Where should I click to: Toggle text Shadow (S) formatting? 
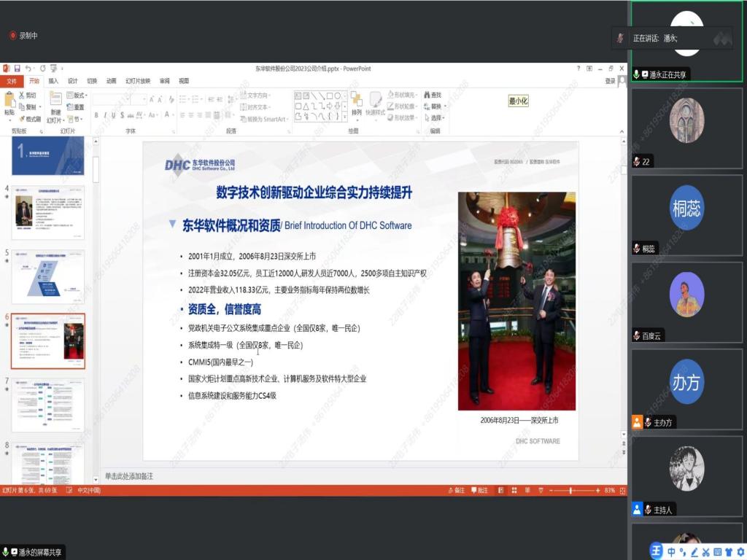click(x=122, y=115)
